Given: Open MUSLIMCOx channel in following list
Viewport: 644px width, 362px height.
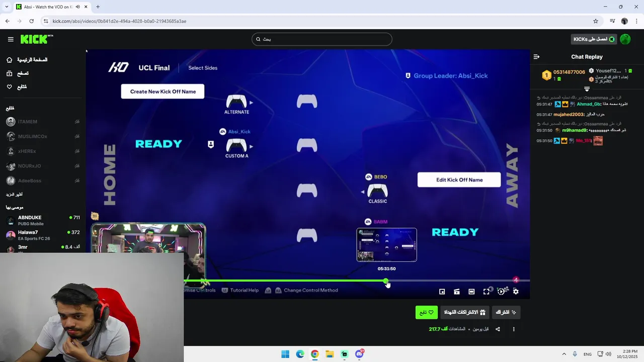Looking at the screenshot, I should click(x=43, y=136).
